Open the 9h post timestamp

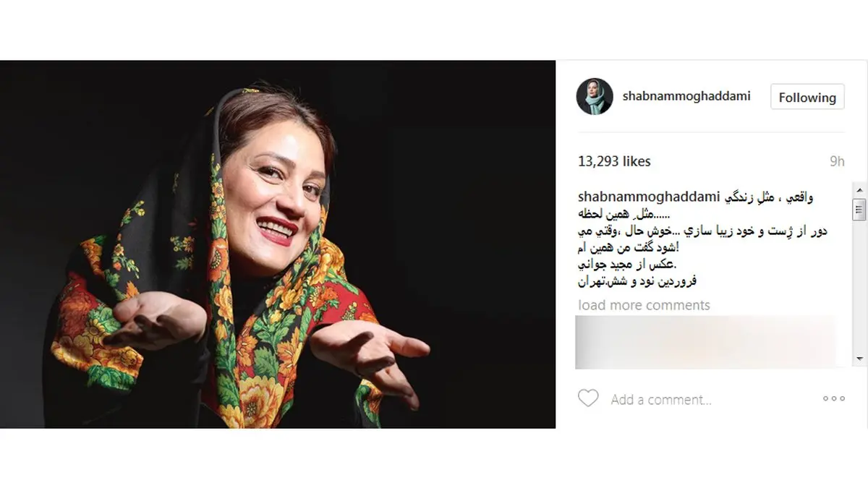tap(837, 161)
